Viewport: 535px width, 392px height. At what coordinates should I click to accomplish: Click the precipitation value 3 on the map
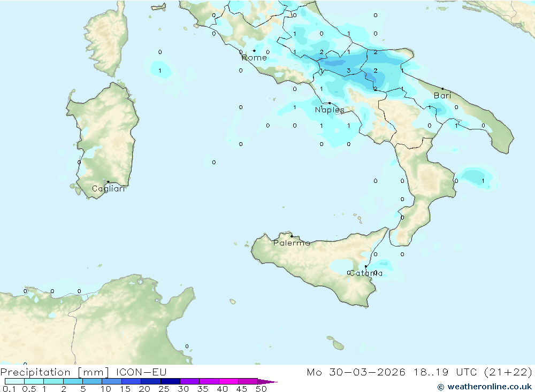point(348,71)
